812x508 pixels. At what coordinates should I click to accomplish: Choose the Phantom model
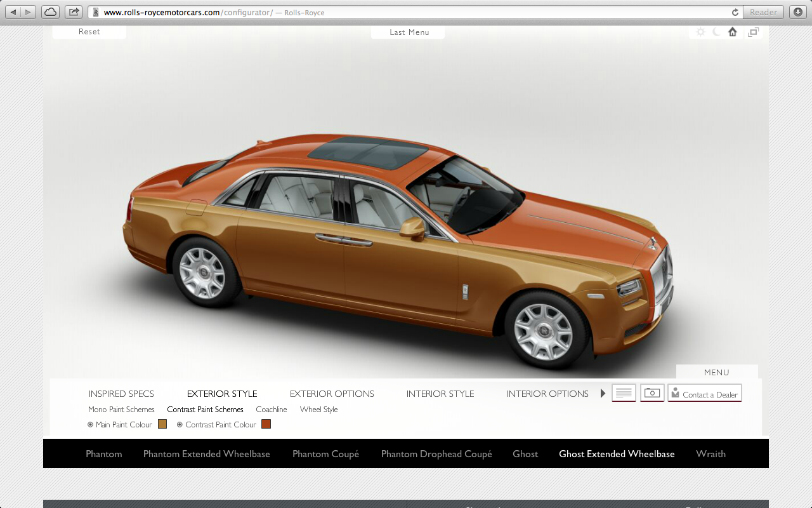pos(104,454)
